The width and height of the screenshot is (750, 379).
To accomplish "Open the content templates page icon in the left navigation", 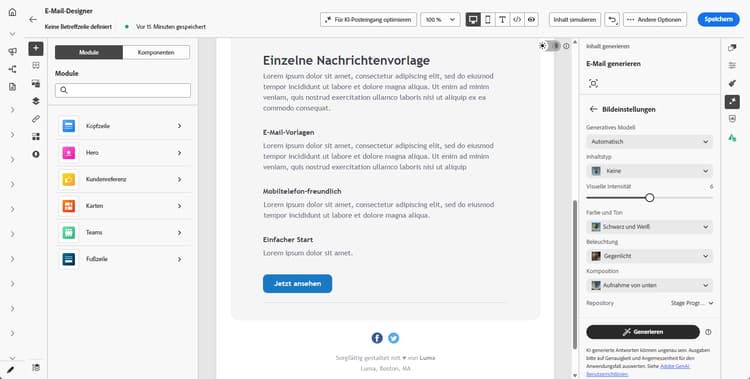I will click(x=12, y=87).
